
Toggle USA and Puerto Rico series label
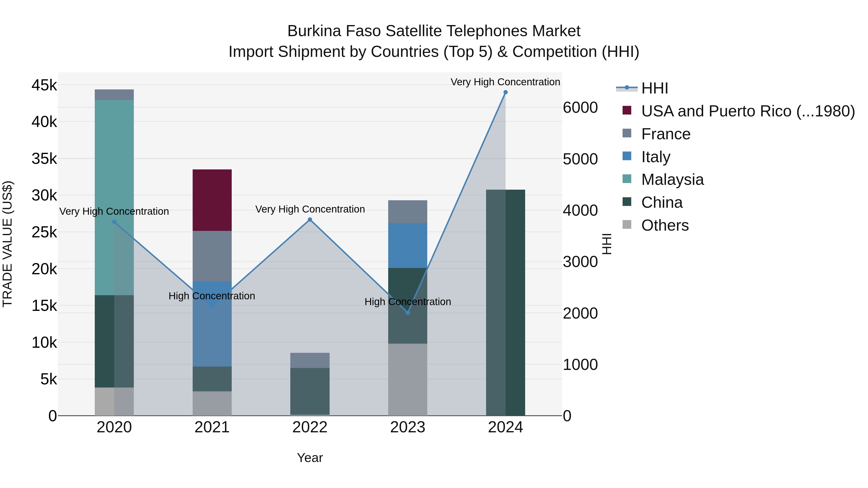pos(748,112)
